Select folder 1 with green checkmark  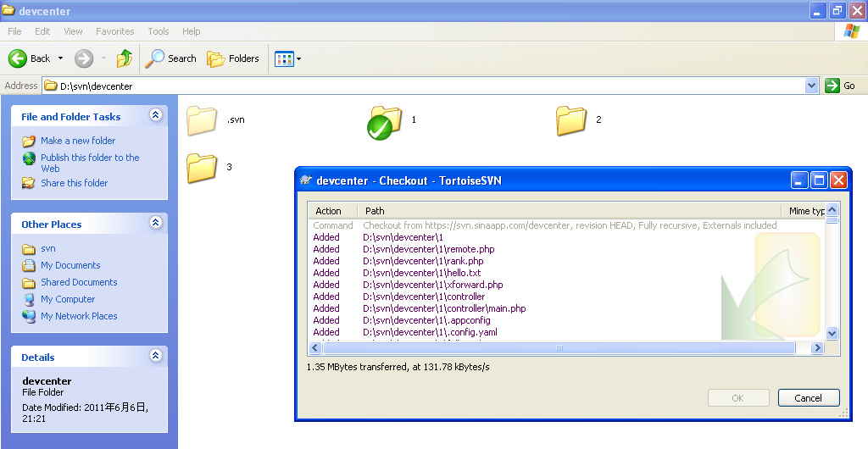[x=386, y=121]
